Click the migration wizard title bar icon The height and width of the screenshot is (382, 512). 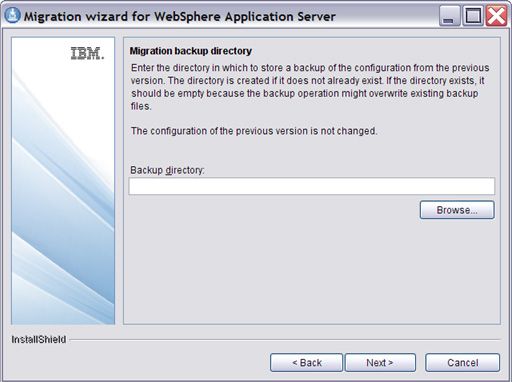coord(12,15)
